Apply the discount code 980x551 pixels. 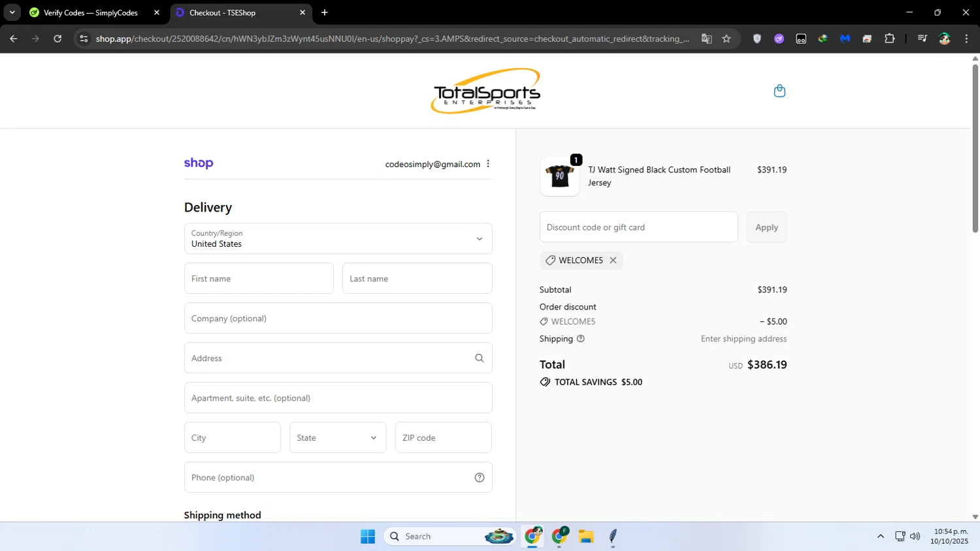point(766,227)
